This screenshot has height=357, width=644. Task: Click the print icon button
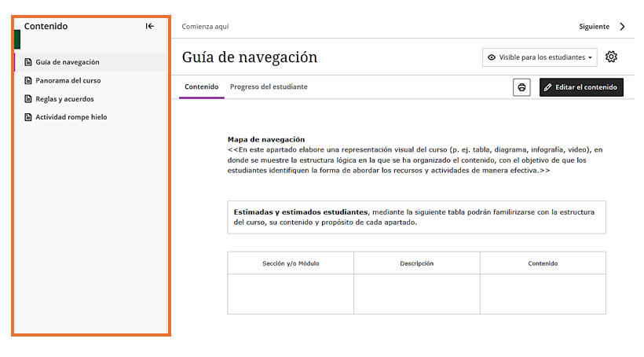coord(521,87)
